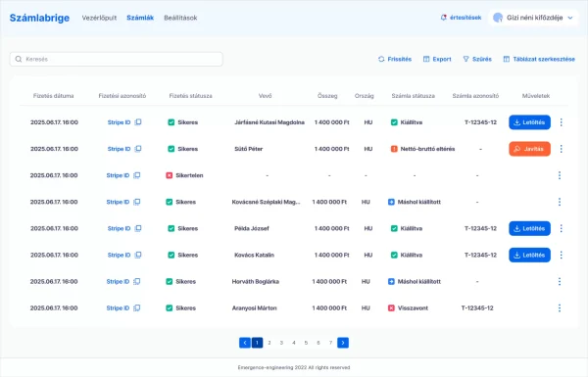Open more actions for Kovács Katalin
The image size is (588, 377).
click(x=561, y=255)
